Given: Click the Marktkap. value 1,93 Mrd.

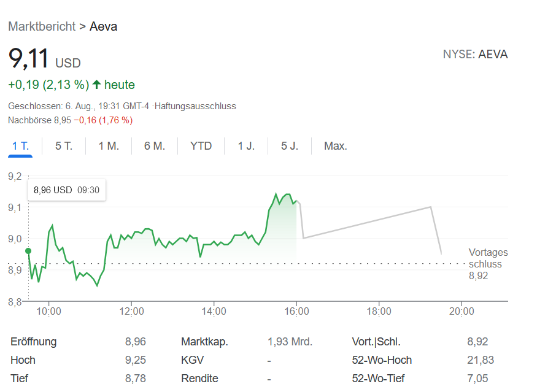Looking at the screenshot, I should click(290, 342).
